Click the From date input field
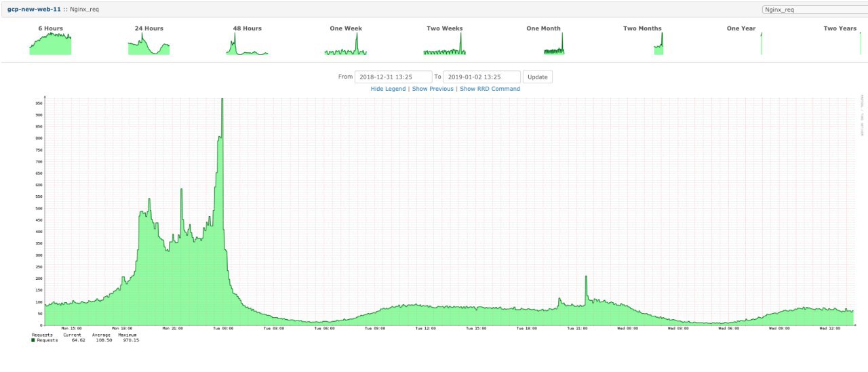 [x=393, y=77]
